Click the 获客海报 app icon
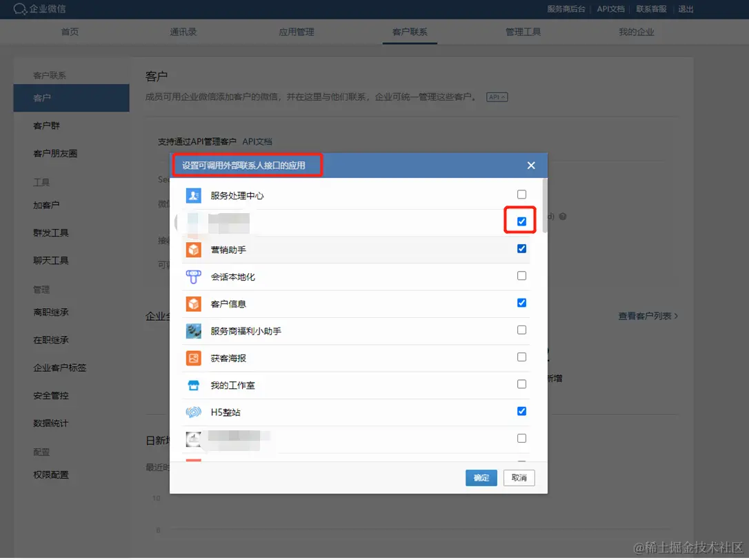Viewport: 749px width, 560px height. (194, 358)
